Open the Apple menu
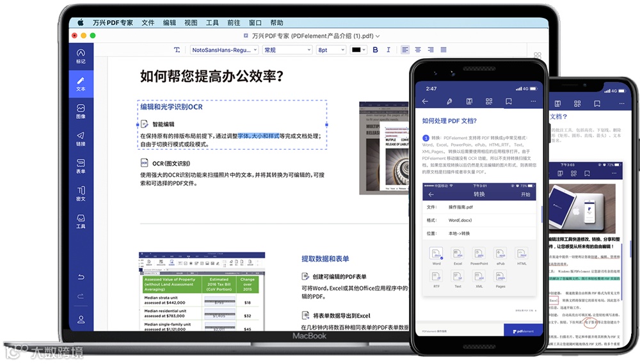Viewport: 640px width, 364px height. (x=81, y=22)
